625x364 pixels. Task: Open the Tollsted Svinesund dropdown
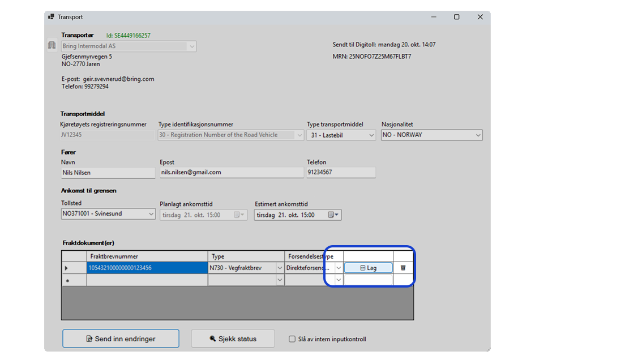coord(151,213)
